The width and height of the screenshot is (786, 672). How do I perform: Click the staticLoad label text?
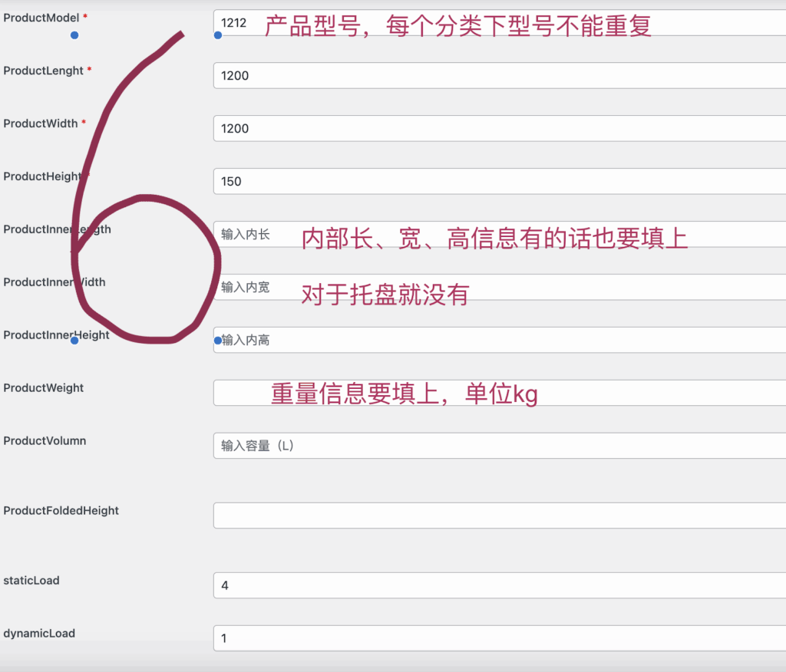coord(31,580)
